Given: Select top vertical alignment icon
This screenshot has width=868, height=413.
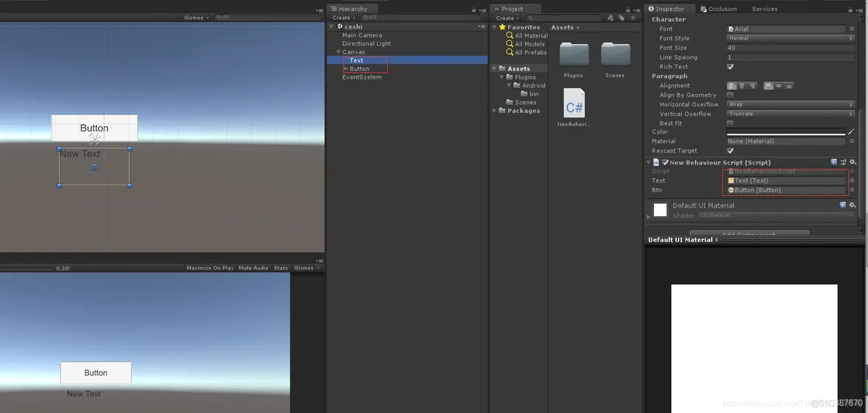Looking at the screenshot, I should tap(768, 86).
